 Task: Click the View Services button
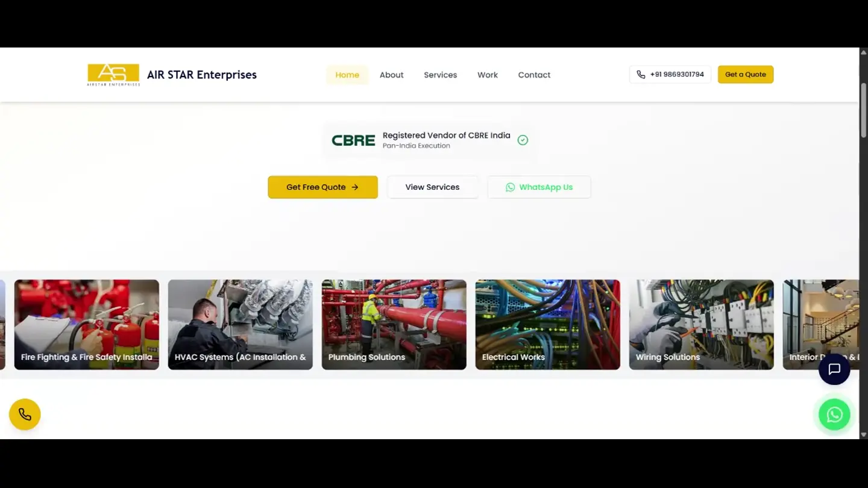pyautogui.click(x=432, y=187)
